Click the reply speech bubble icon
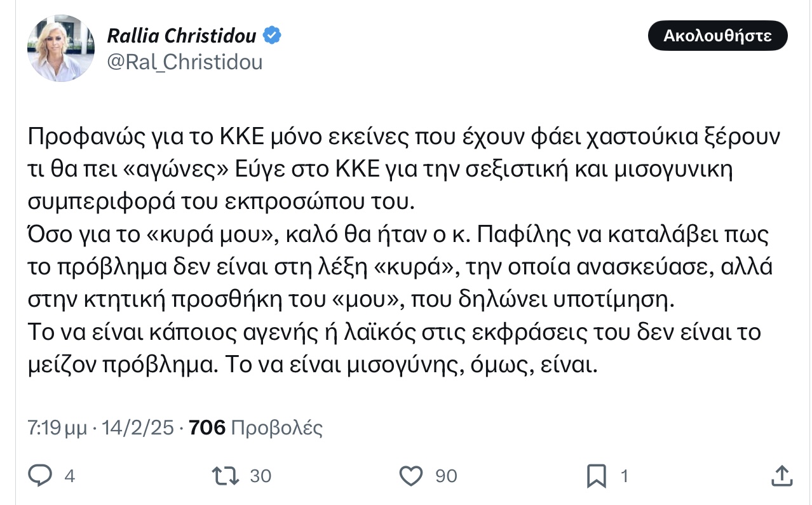This screenshot has width=812, height=505. pos(42,475)
